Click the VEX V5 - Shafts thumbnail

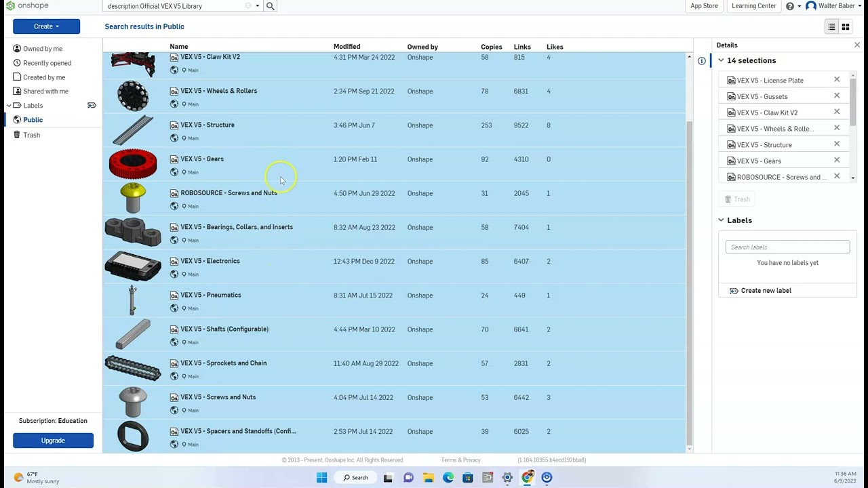(x=133, y=334)
